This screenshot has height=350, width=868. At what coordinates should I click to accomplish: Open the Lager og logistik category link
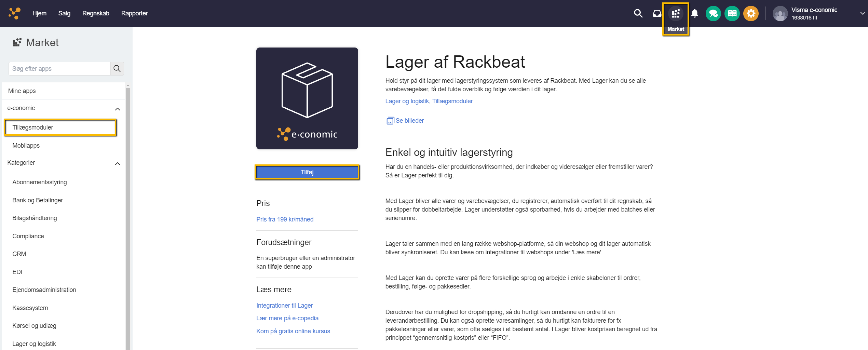click(x=407, y=101)
